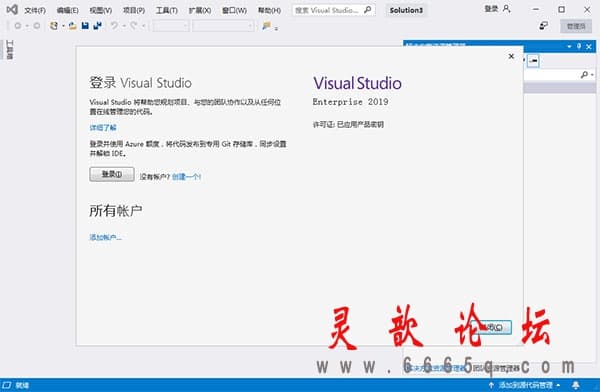Click the 详细了解 link
Viewport: 600px width, 392px height.
coord(103,127)
